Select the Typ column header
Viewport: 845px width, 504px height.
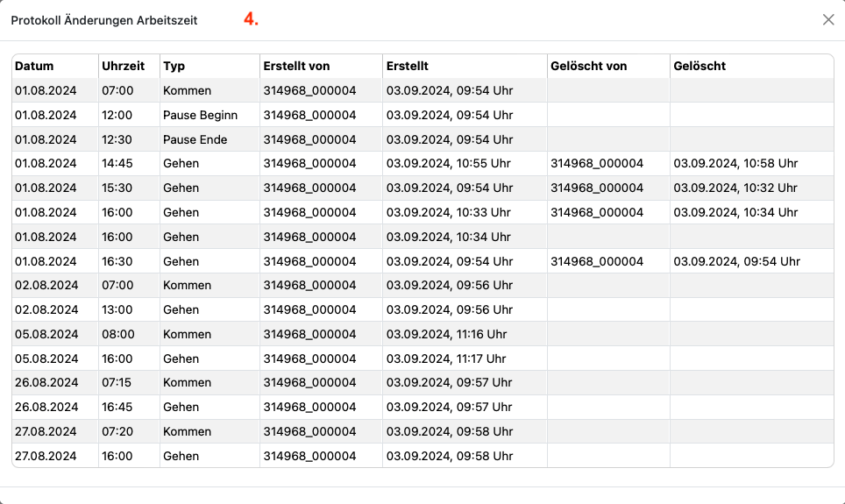174,66
